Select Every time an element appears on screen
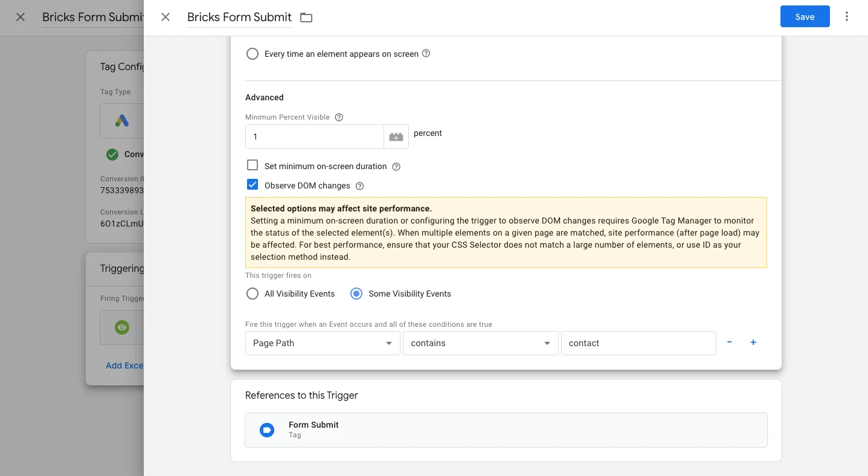The width and height of the screenshot is (868, 476). [x=252, y=54]
